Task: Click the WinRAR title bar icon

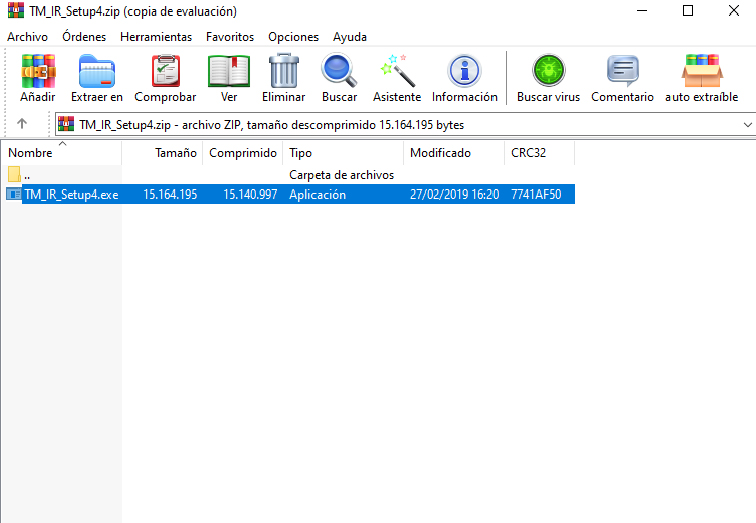Action: (x=15, y=11)
